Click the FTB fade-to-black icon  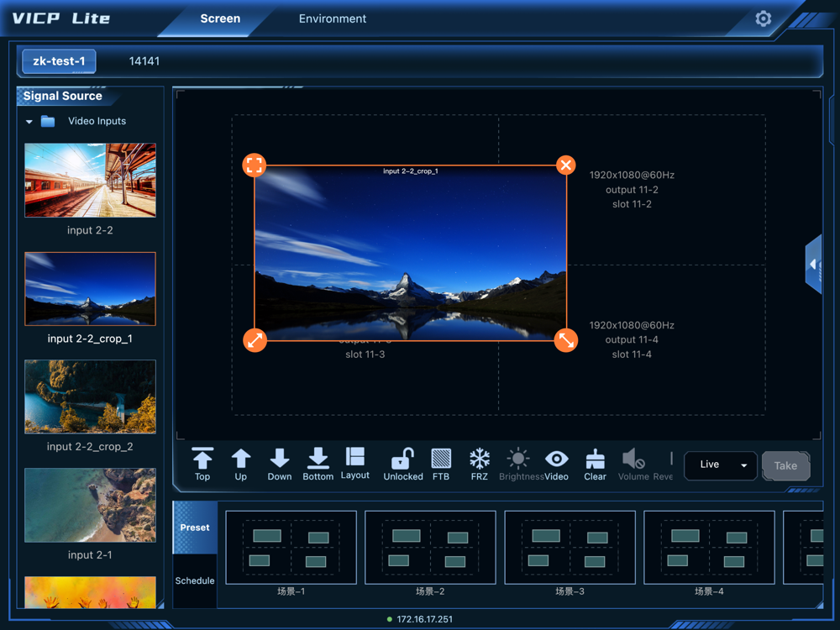coord(441,464)
